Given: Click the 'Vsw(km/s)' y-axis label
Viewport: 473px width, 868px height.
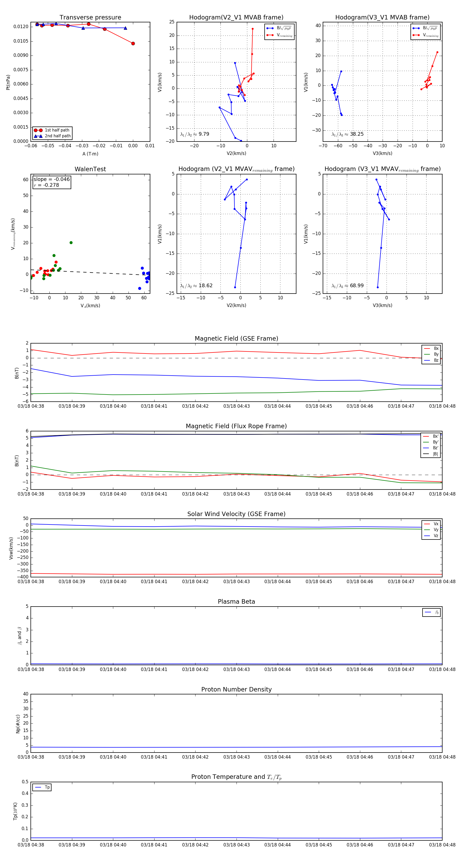Looking at the screenshot, I should point(11,548).
